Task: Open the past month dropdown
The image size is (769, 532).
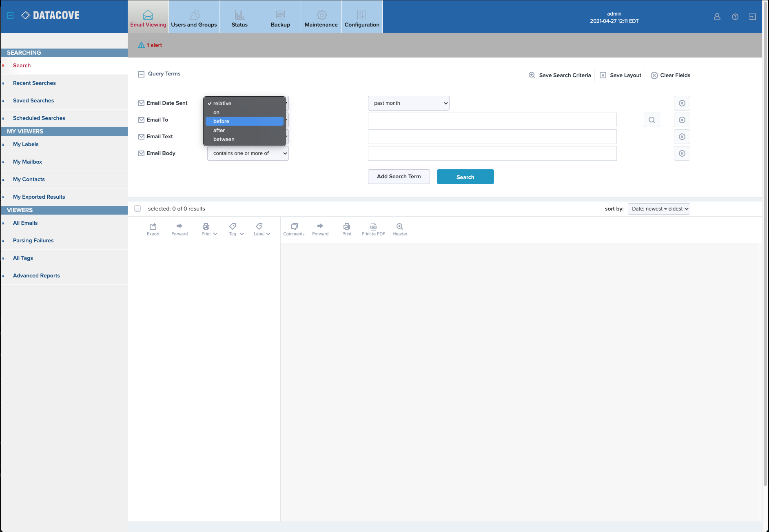Action: 408,103
